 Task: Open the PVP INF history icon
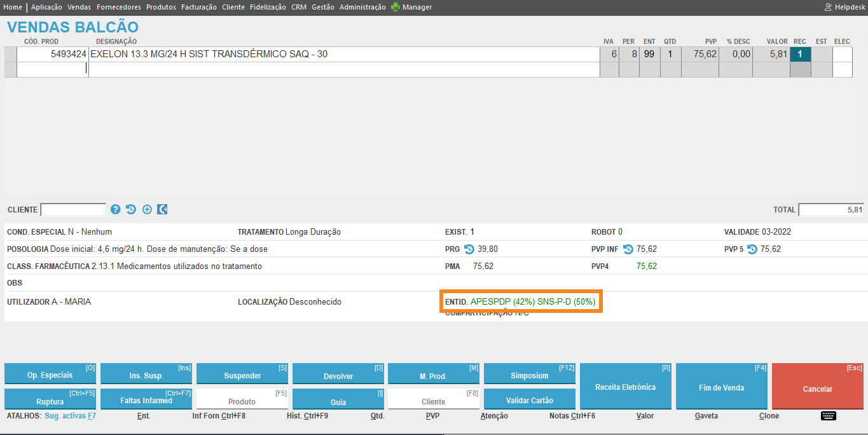click(628, 249)
